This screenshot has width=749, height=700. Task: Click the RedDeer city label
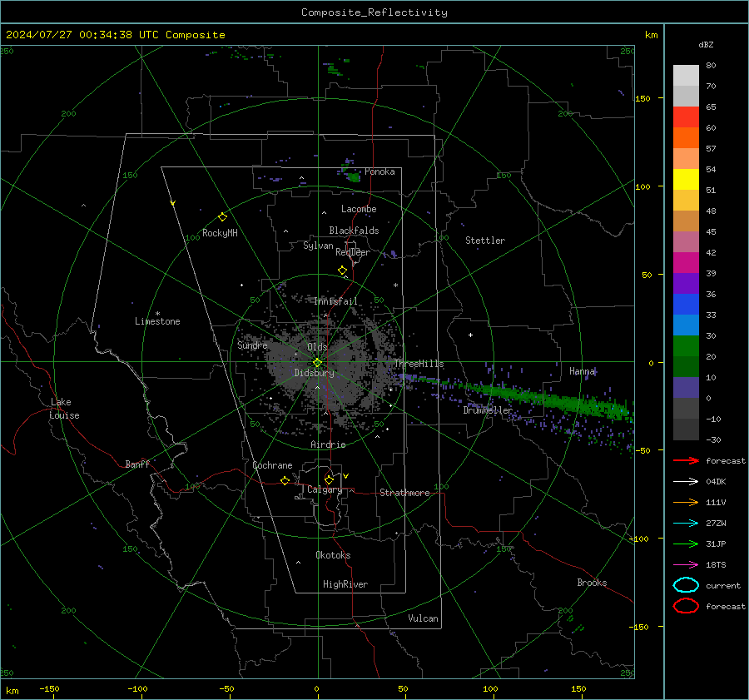tap(353, 252)
